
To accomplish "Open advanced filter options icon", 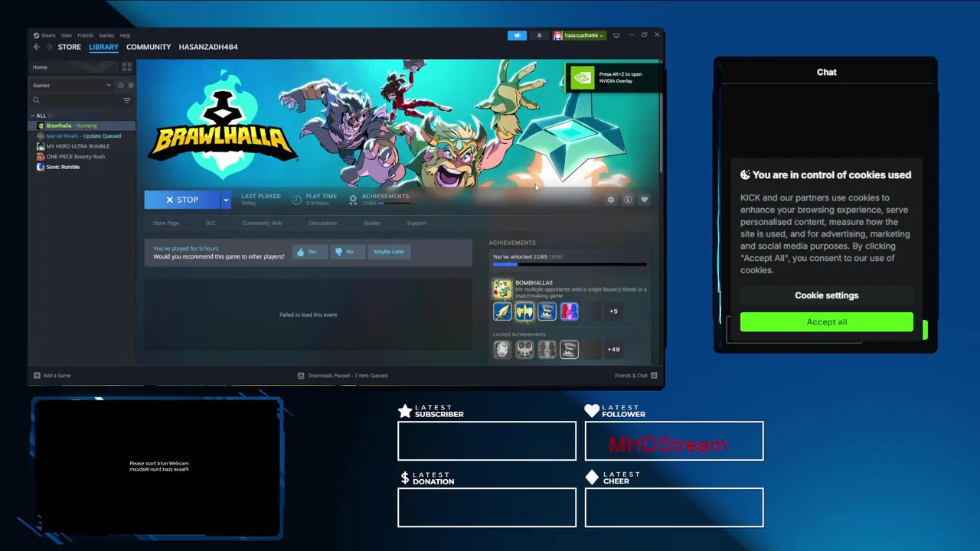I will (127, 100).
